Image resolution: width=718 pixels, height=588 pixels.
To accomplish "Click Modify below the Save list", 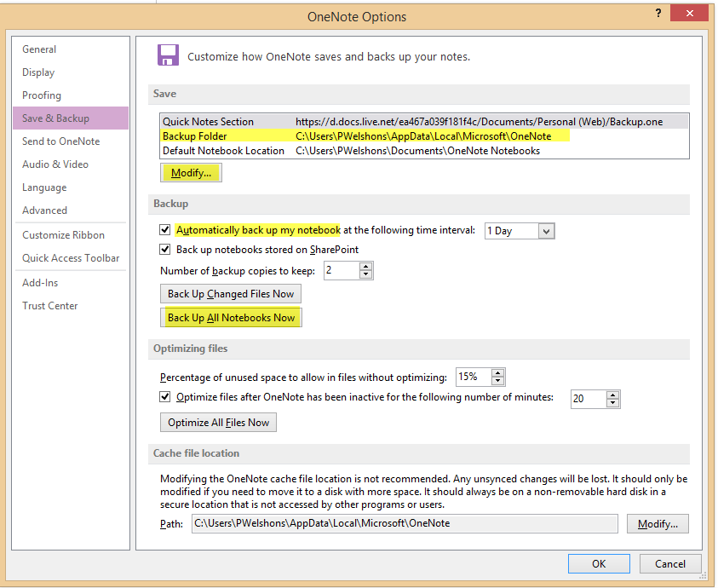I will click(191, 172).
